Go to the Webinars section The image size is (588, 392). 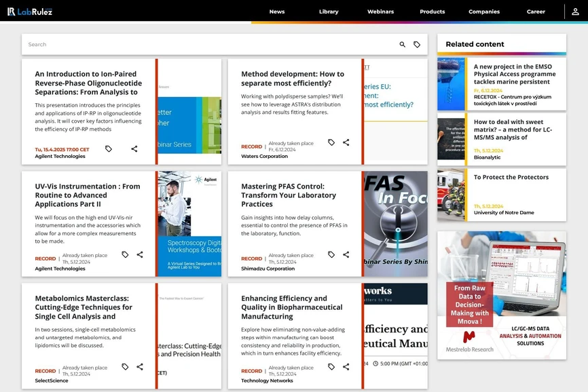pos(380,12)
